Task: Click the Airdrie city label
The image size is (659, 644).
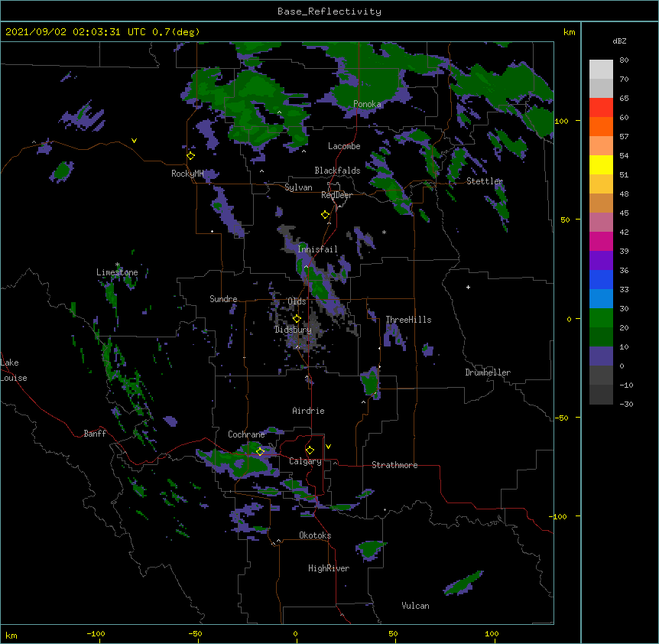Action: pyautogui.click(x=308, y=411)
